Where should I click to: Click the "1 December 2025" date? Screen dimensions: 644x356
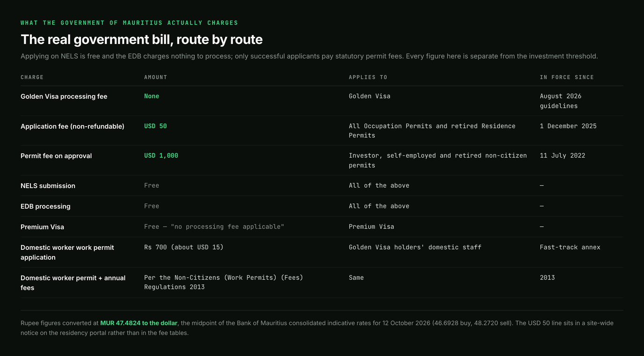(568, 126)
